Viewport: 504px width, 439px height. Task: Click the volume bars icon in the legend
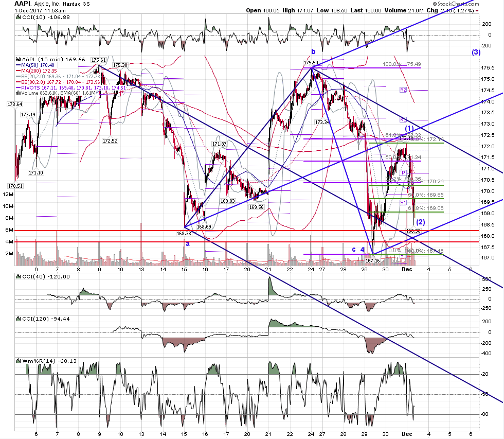pyautogui.click(x=19, y=93)
